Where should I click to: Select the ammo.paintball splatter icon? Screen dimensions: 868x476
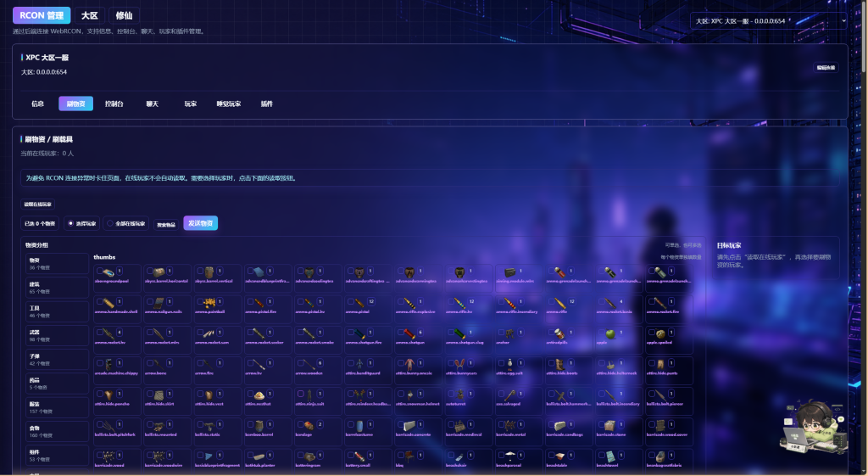point(209,303)
